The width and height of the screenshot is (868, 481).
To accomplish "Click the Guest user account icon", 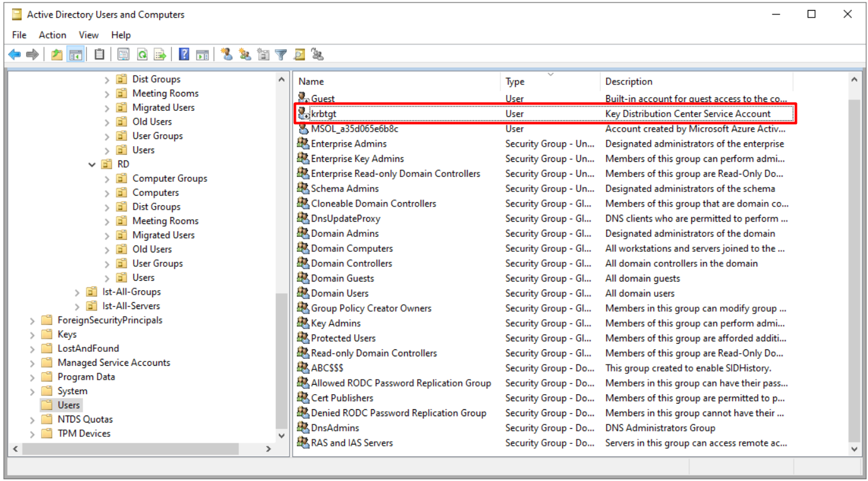I will (x=303, y=98).
